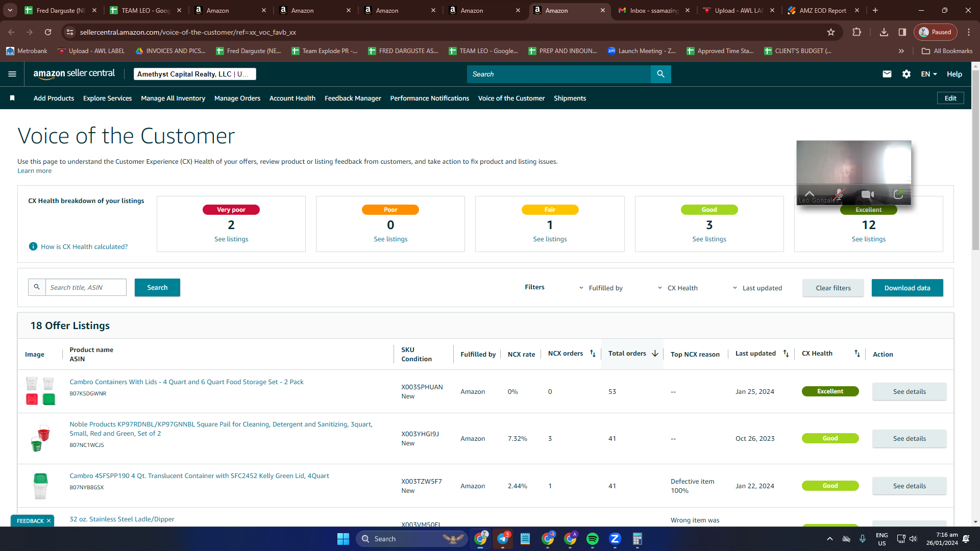
Task: Open Add Products menu item
Action: (x=54, y=98)
